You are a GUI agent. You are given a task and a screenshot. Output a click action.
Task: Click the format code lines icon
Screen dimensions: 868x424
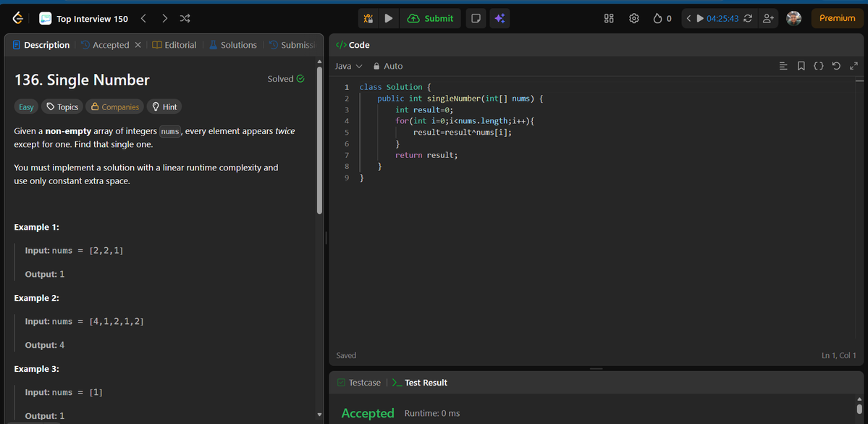pos(783,66)
